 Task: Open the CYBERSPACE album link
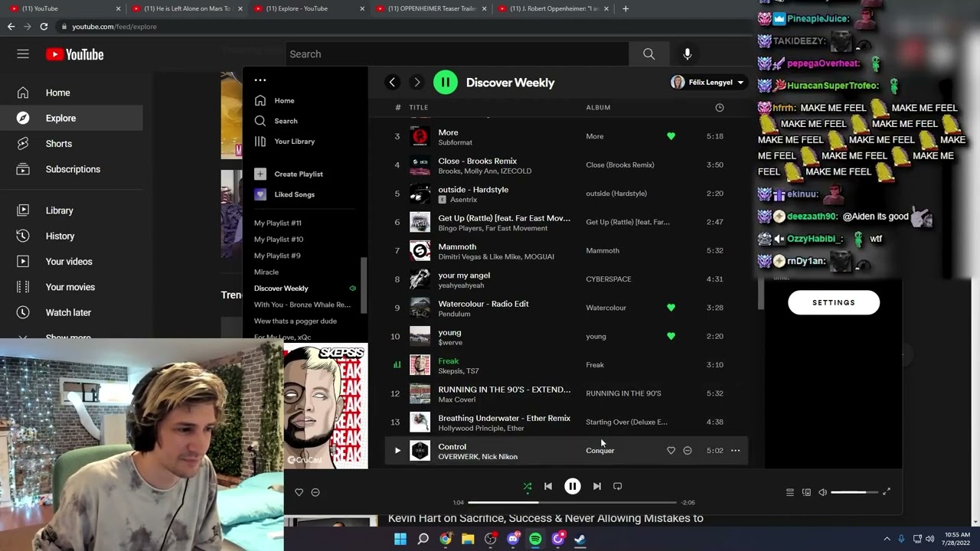point(609,279)
